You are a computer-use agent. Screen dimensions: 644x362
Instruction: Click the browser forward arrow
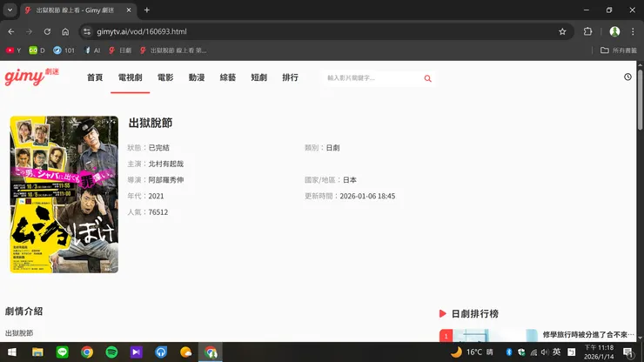(x=30, y=31)
